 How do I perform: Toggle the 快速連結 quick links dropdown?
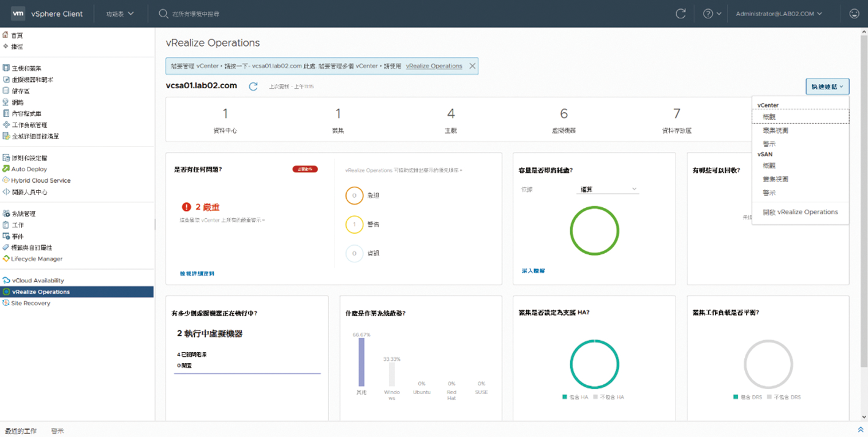click(x=828, y=86)
